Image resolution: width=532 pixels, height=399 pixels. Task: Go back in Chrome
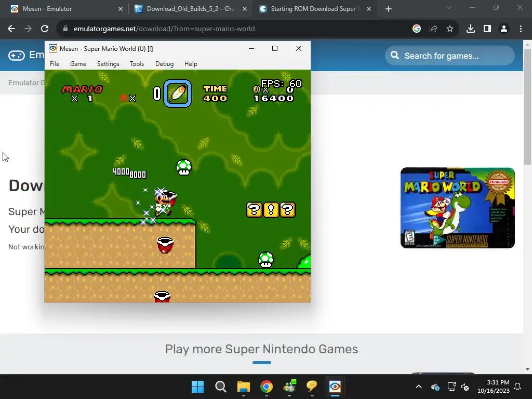pos(11,29)
